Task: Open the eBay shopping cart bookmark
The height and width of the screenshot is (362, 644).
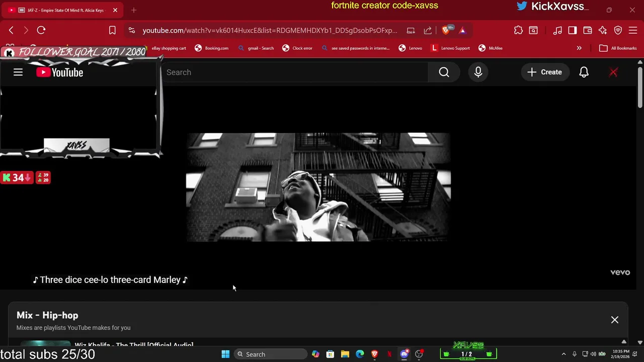Action: tap(169, 48)
